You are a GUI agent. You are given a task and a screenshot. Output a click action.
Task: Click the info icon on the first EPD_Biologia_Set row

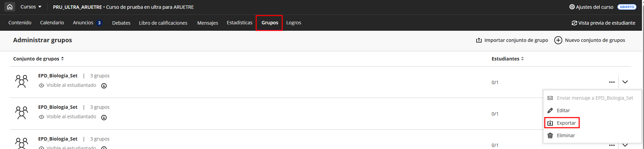coord(104,86)
